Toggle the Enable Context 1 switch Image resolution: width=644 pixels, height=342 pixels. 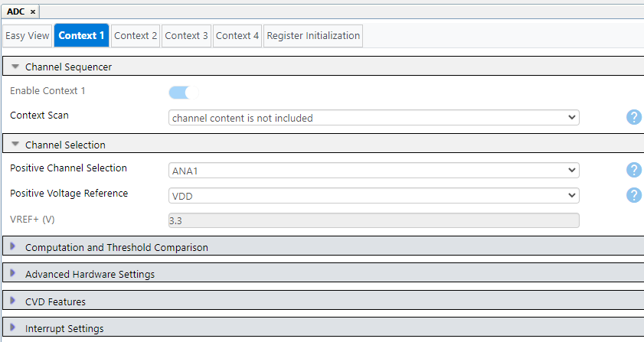tap(179, 93)
